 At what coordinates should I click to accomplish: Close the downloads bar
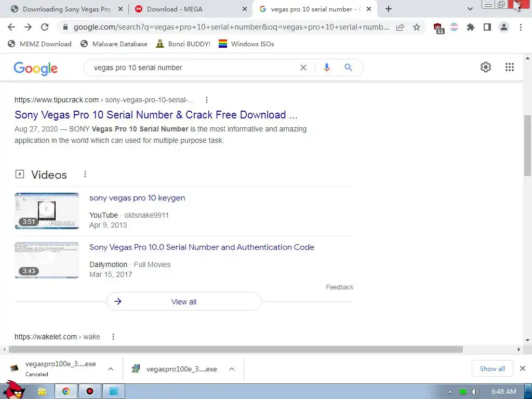point(523,368)
